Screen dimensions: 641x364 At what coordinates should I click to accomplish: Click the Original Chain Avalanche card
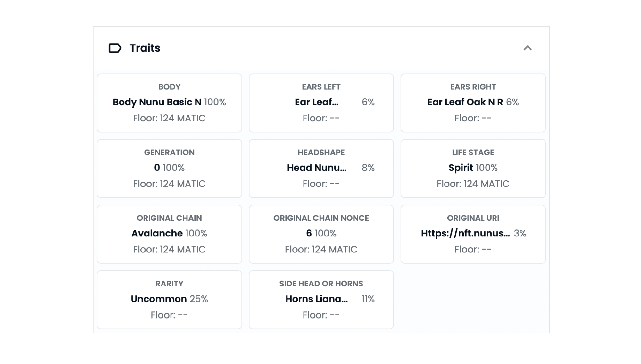[x=169, y=234]
